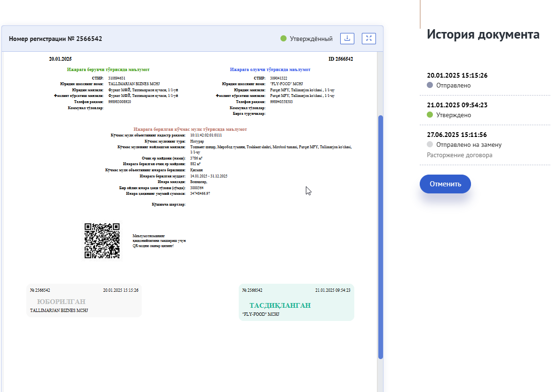Image resolution: width=551 pixels, height=392 pixels.
Task: Click the green dot beside Утверждено
Action: coord(430,115)
